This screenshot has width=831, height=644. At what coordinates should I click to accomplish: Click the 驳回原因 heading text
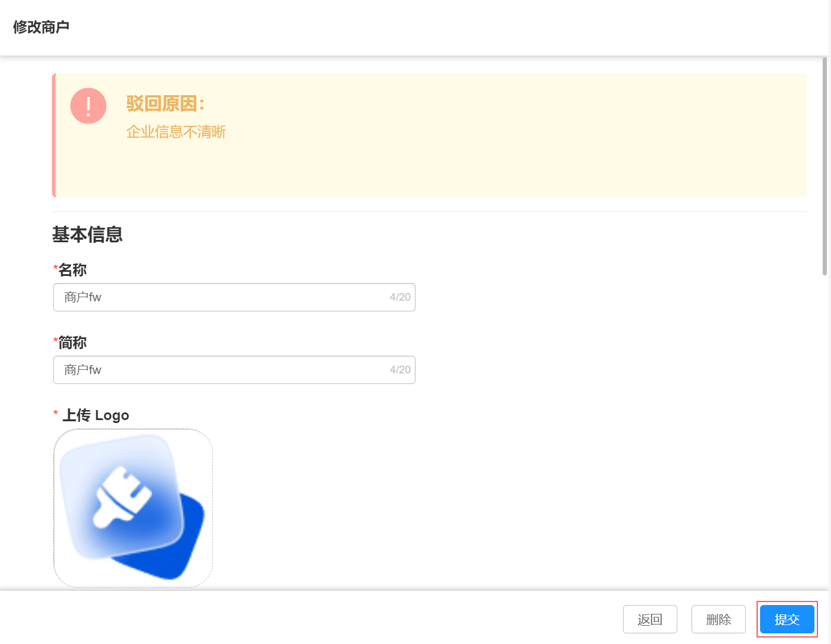(x=165, y=103)
